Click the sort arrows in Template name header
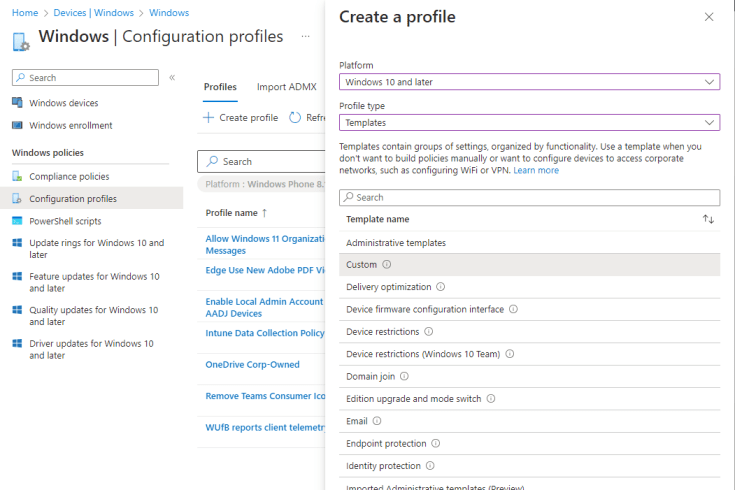Screen dimensions: 735x490 click(708, 219)
